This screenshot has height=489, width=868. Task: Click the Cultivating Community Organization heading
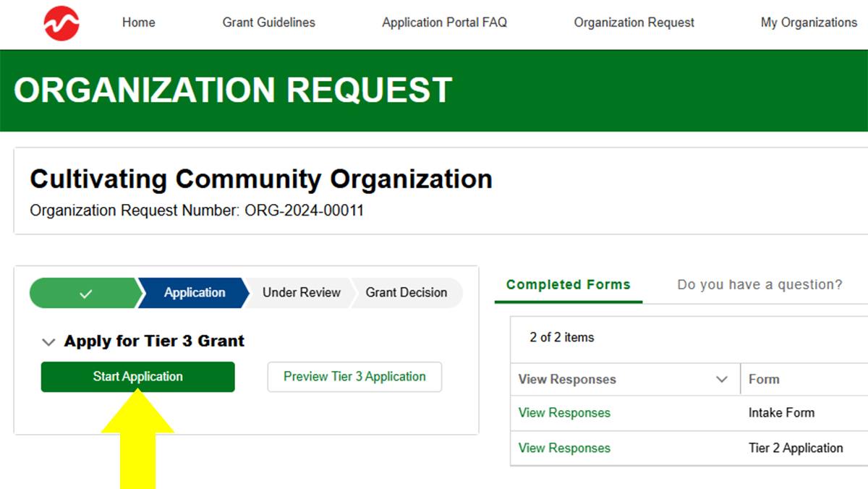261,179
